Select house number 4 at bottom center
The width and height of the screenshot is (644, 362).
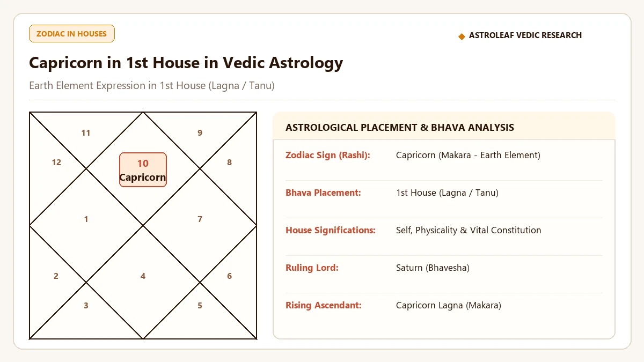click(x=143, y=276)
